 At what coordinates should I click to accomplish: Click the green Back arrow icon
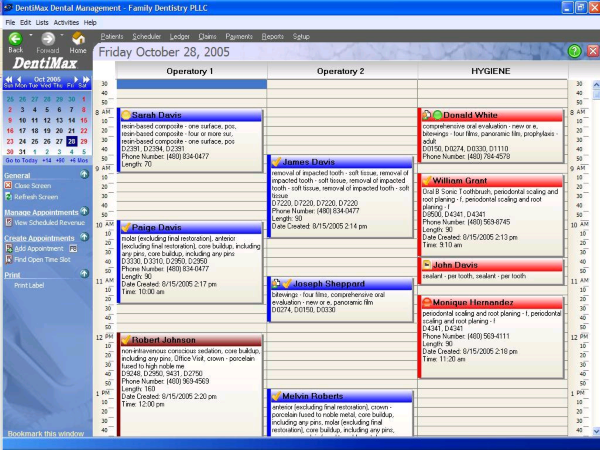15,38
